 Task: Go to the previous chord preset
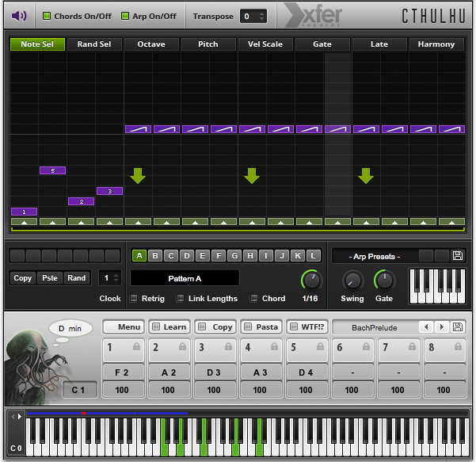click(x=426, y=327)
